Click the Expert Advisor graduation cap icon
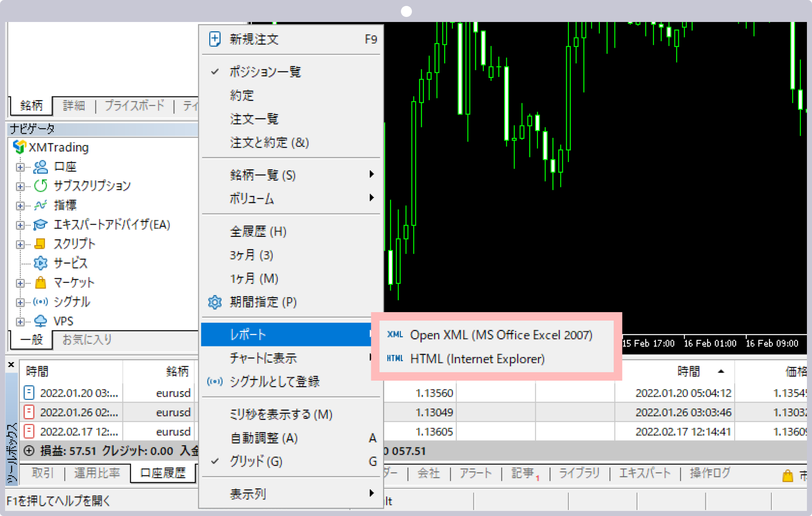This screenshot has width=812, height=516. click(41, 225)
